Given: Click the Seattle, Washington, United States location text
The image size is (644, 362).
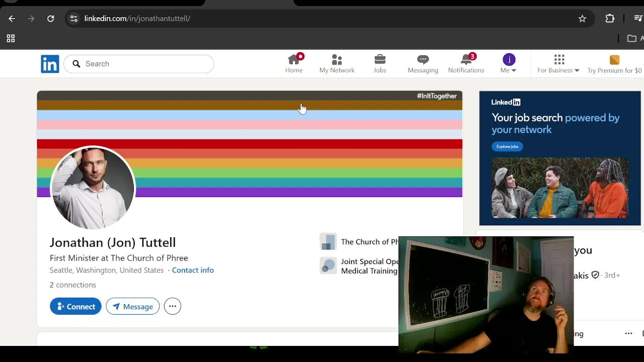Looking at the screenshot, I should [x=107, y=270].
